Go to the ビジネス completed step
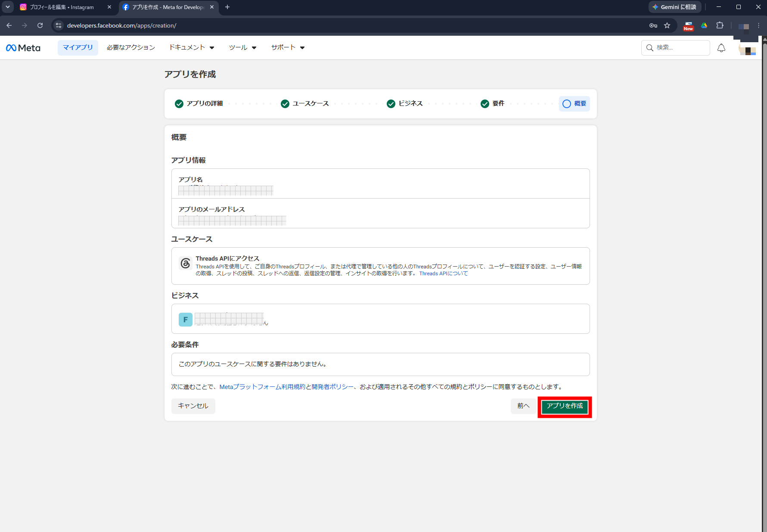This screenshot has width=767, height=532. tap(405, 104)
